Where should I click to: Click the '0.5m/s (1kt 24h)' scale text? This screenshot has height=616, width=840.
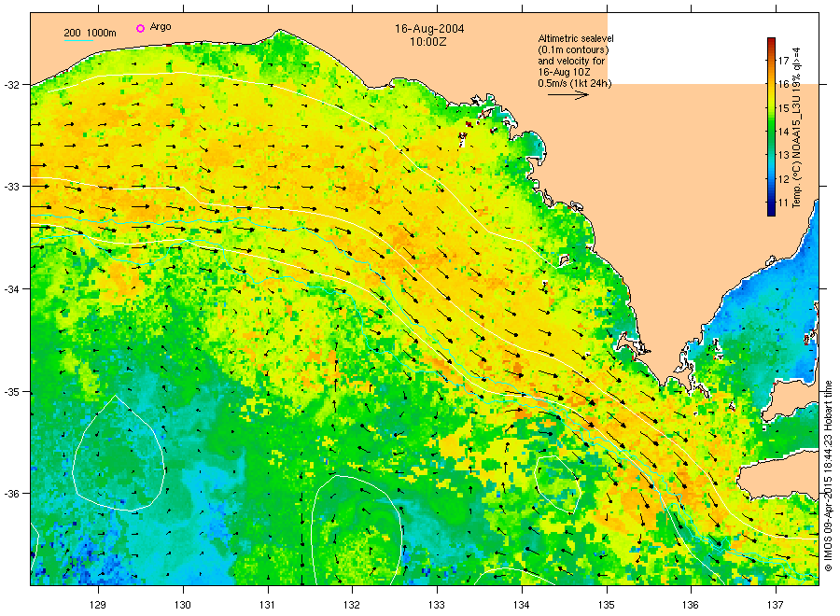[575, 83]
